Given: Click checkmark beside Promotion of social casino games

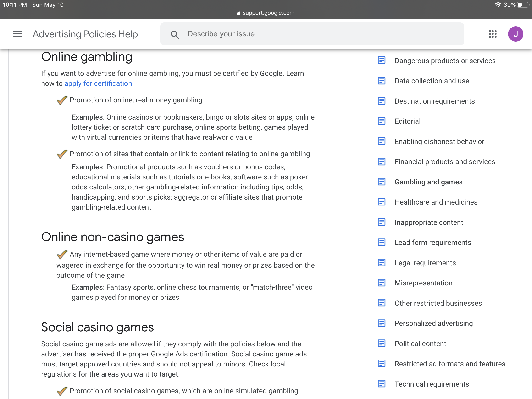Looking at the screenshot, I should coord(62,391).
